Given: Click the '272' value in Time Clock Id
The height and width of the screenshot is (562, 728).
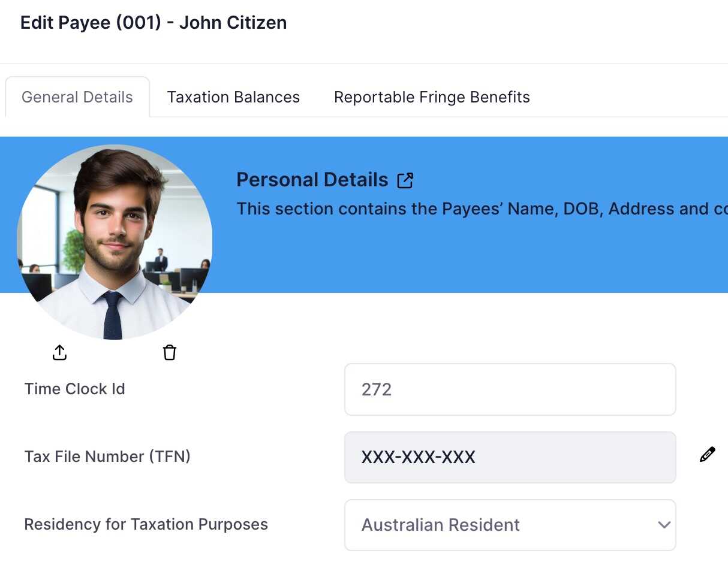Looking at the screenshot, I should coord(377,389).
